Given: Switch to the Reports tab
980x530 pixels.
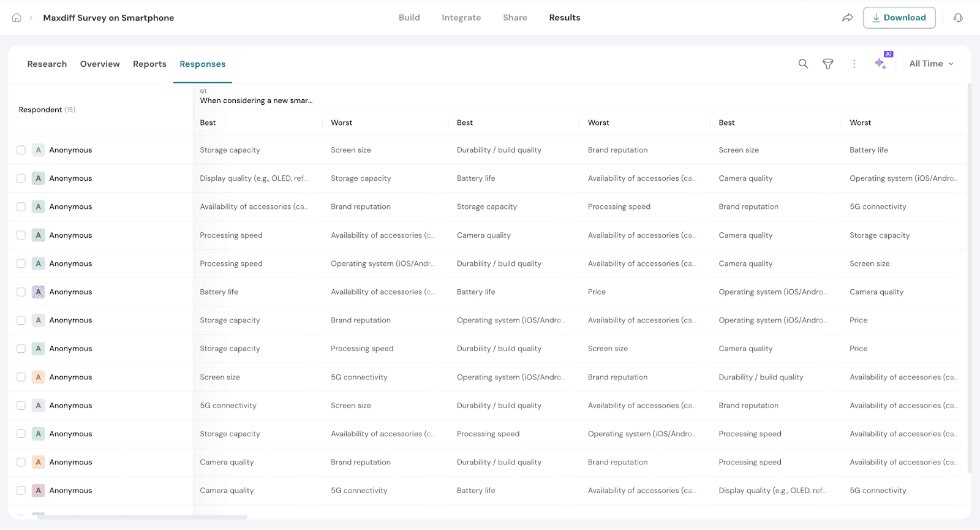Looking at the screenshot, I should click(x=149, y=64).
